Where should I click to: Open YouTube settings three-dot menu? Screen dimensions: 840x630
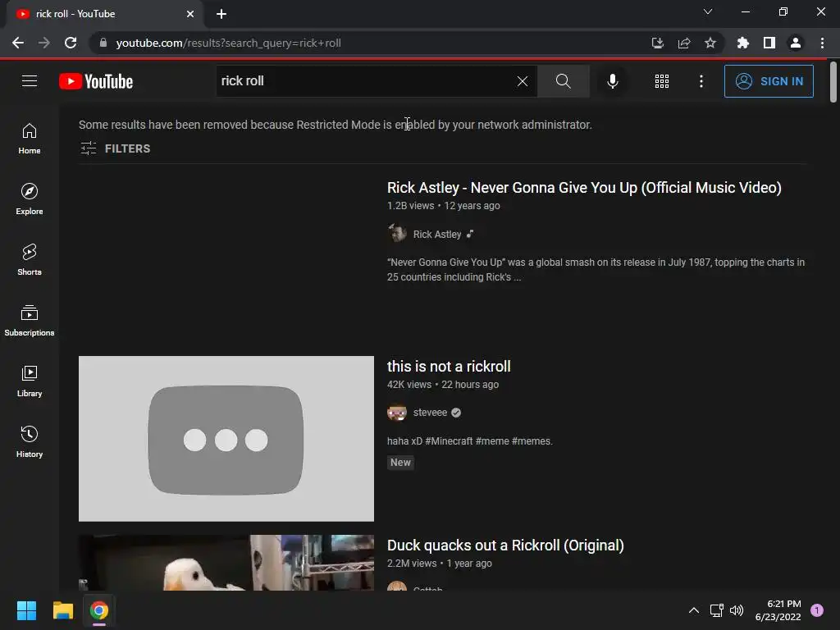[x=701, y=81]
